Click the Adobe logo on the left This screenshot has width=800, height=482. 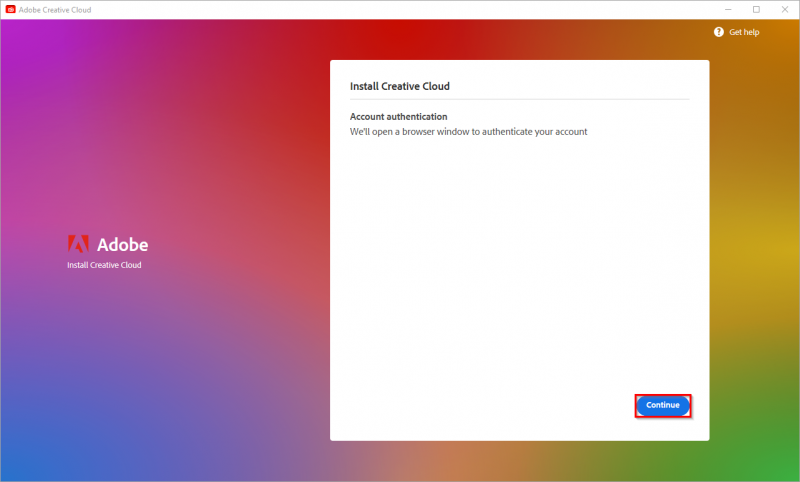[x=78, y=244]
